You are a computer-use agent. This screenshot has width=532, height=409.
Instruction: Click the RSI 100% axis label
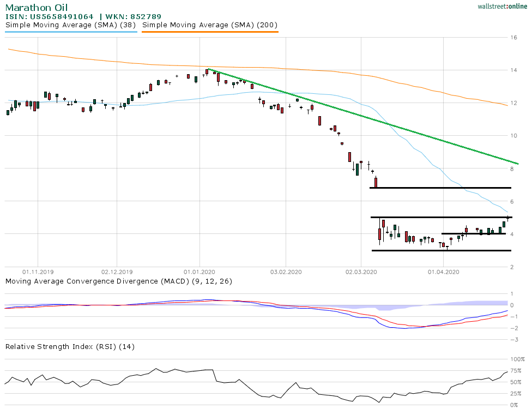[517, 359]
